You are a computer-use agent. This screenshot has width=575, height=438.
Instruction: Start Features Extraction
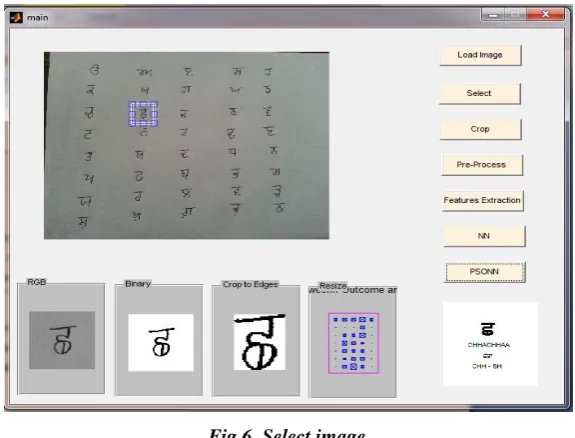(x=483, y=200)
